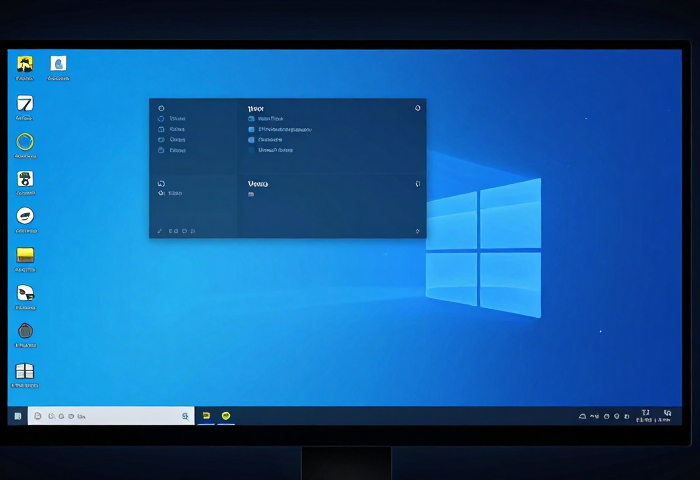The height and width of the screenshot is (480, 700).
Task: Open the white desktop icon with black tag shape
Action: pos(25,293)
